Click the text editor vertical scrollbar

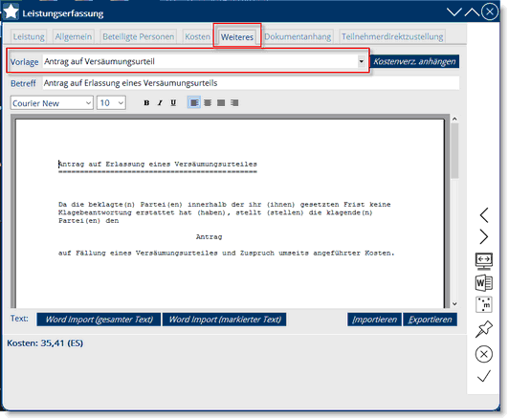pyautogui.click(x=454, y=211)
